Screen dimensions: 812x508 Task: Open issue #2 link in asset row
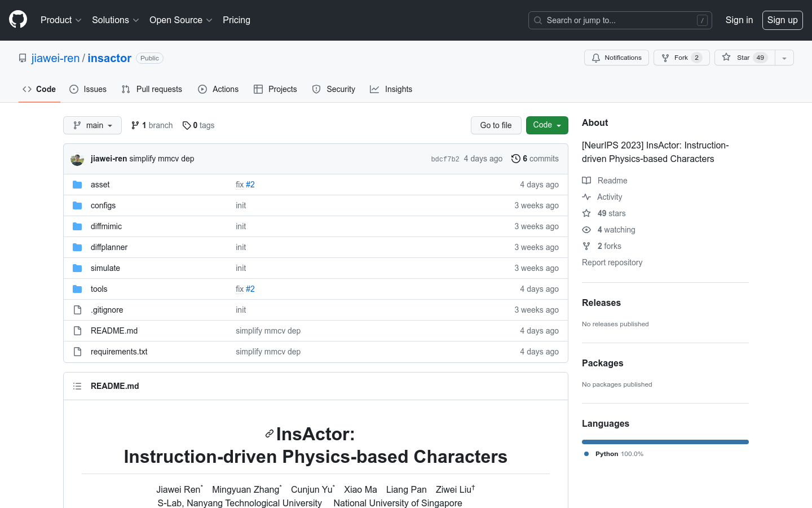point(250,185)
